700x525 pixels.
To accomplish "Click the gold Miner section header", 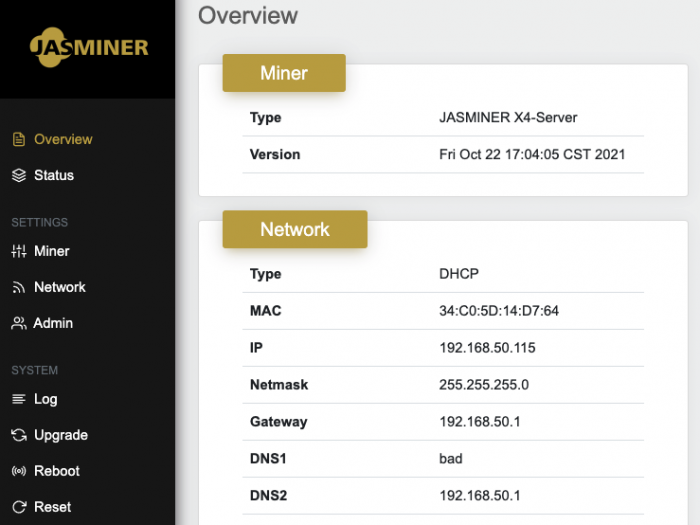I will (284, 73).
